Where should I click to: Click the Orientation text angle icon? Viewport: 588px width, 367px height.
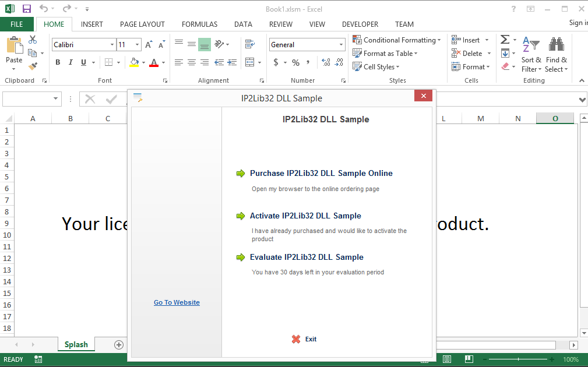click(x=219, y=44)
